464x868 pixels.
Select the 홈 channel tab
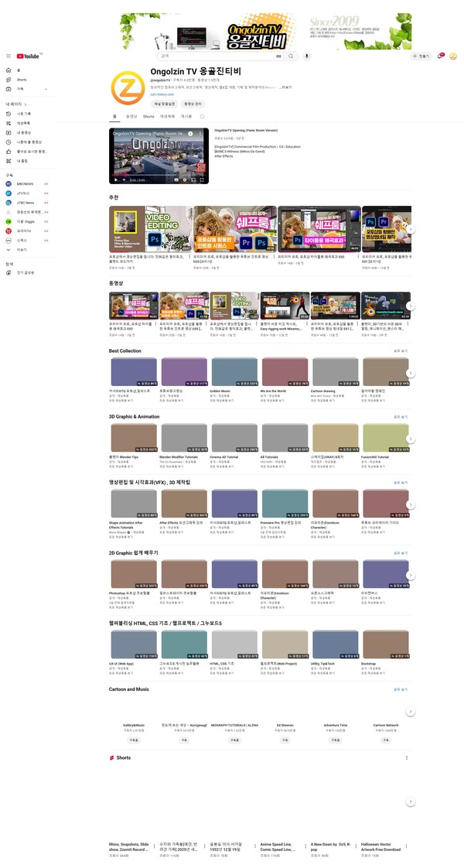114,116
